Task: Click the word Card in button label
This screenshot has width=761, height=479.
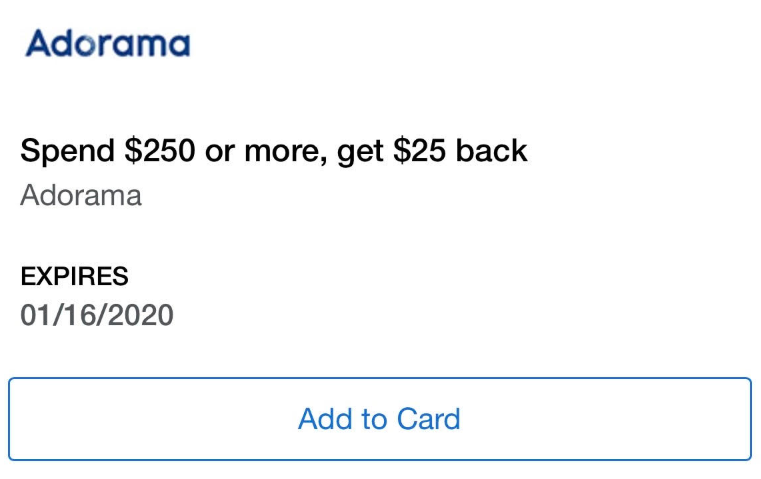Action: (x=429, y=419)
